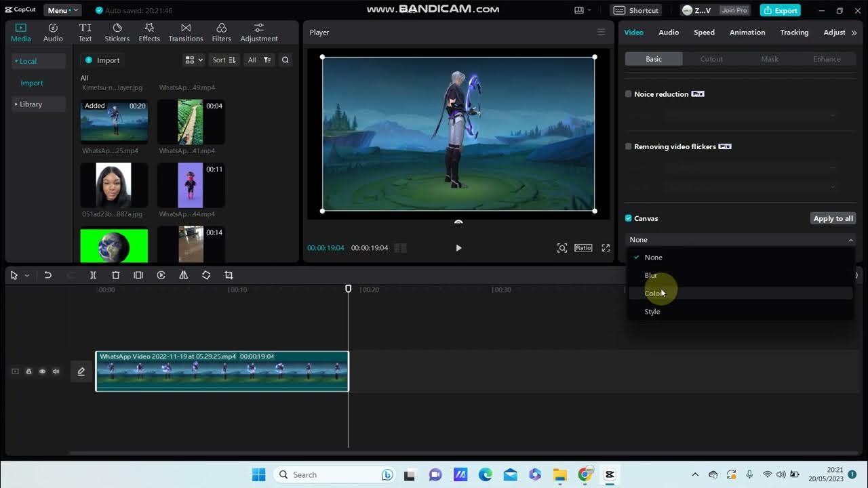Select the green screen earth thumbnail
The image size is (868, 488).
pyautogui.click(x=114, y=246)
